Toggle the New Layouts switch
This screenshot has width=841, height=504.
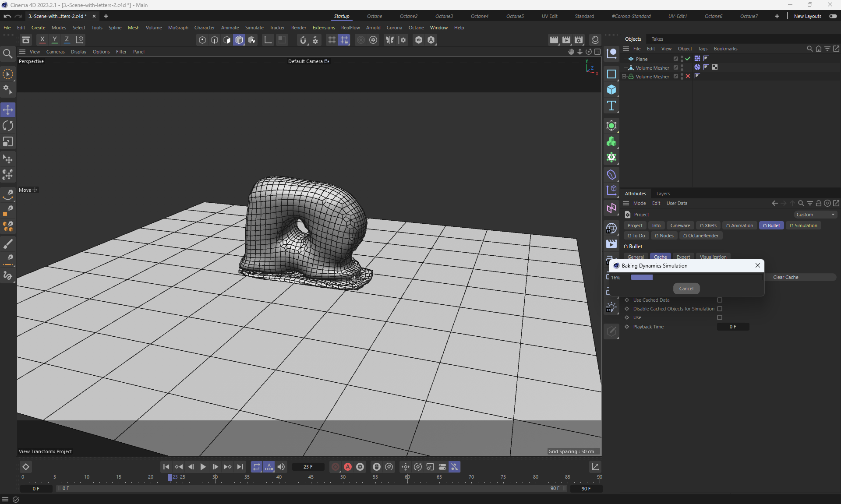[833, 16]
